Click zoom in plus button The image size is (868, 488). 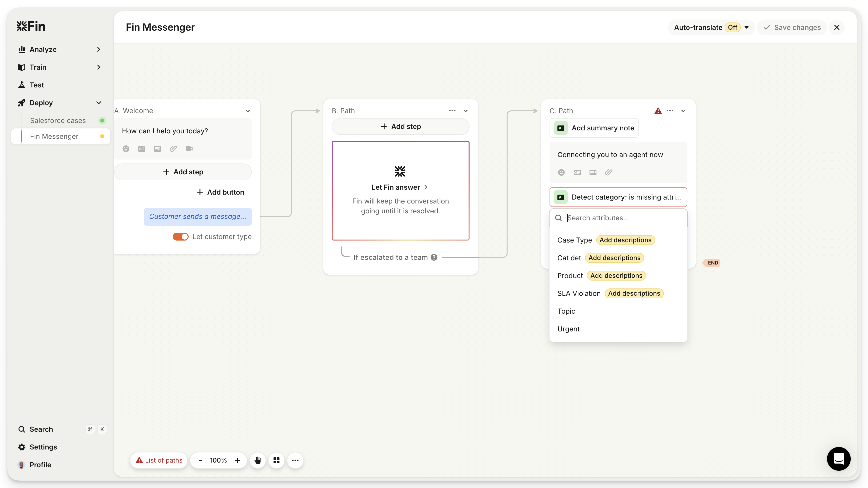[x=237, y=460]
